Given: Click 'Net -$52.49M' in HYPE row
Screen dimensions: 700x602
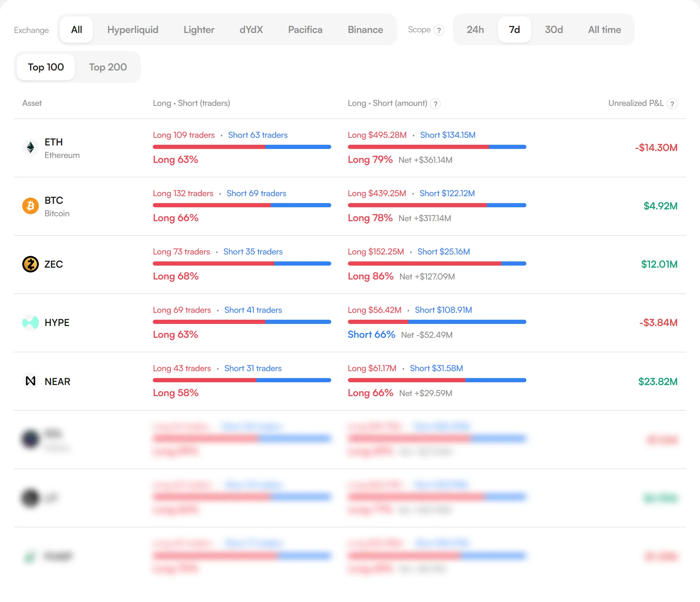Looking at the screenshot, I should click(x=427, y=335).
